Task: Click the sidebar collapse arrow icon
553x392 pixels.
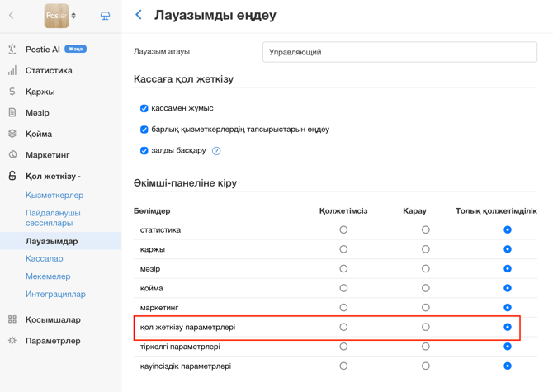Action: 12,15
